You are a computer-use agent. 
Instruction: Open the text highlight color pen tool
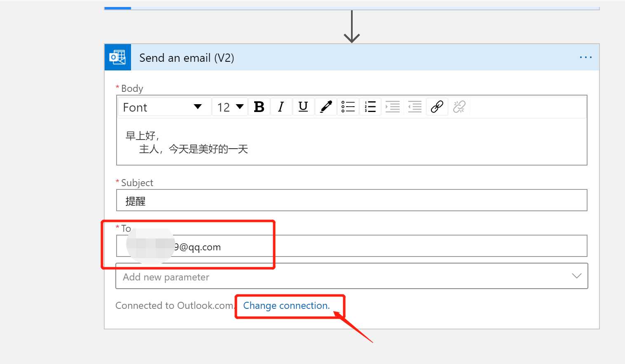pyautogui.click(x=326, y=107)
